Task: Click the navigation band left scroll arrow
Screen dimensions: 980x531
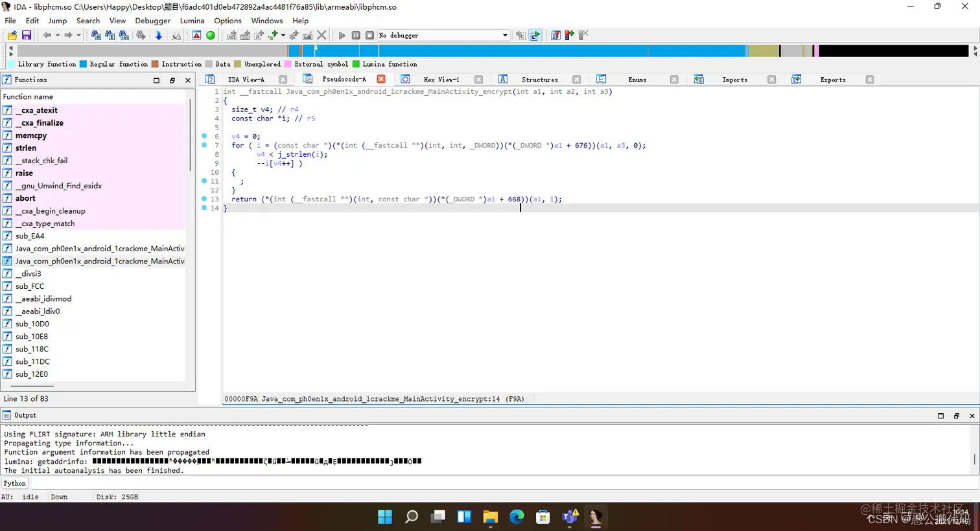Action: tap(10, 48)
